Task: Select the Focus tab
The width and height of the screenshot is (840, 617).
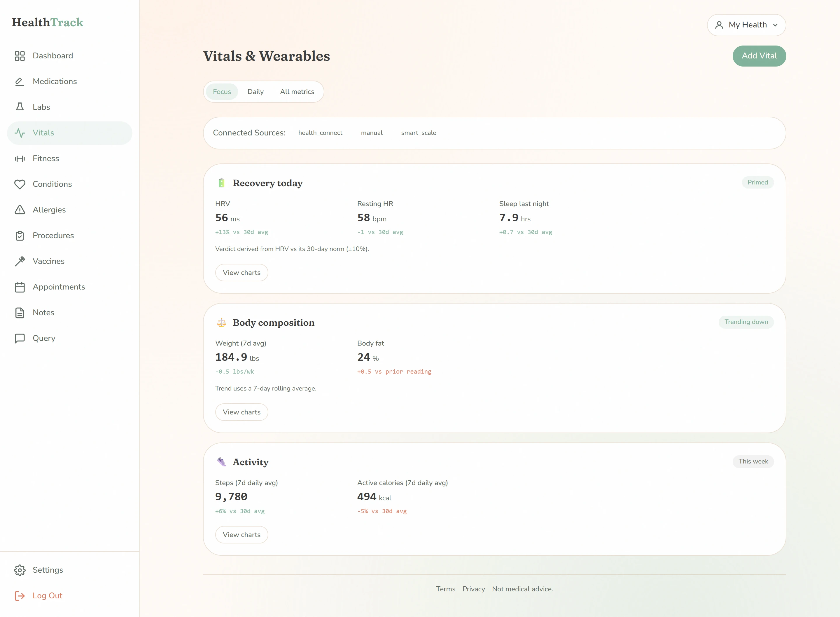Action: [x=222, y=92]
